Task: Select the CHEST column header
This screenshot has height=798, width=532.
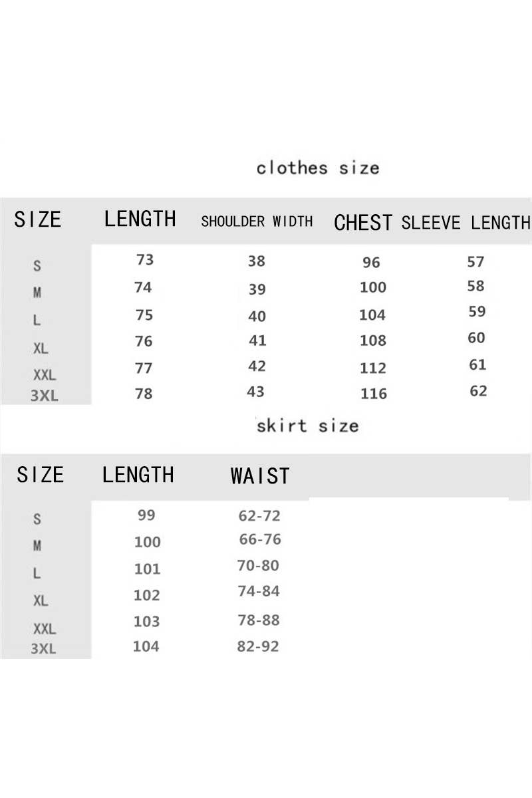Action: tap(363, 223)
